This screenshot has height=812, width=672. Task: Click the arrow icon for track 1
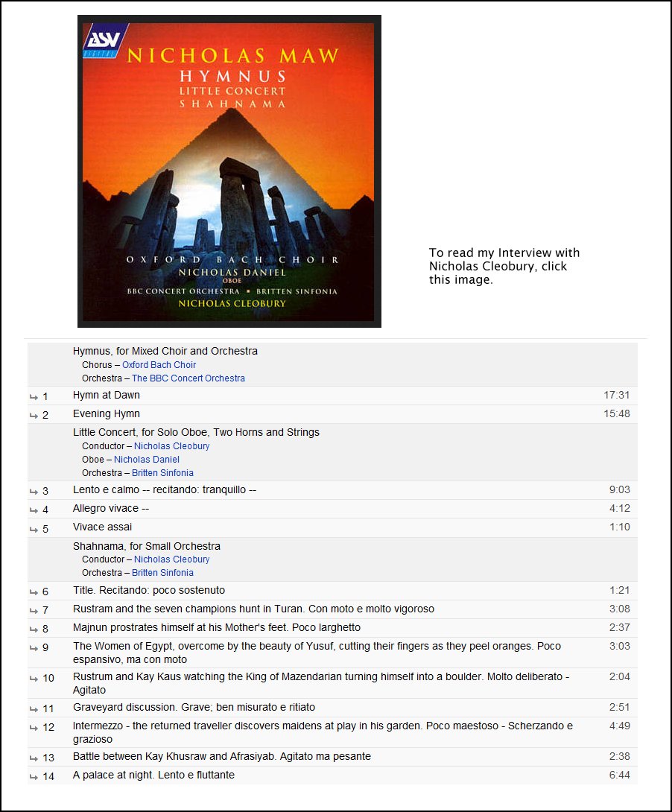click(34, 397)
